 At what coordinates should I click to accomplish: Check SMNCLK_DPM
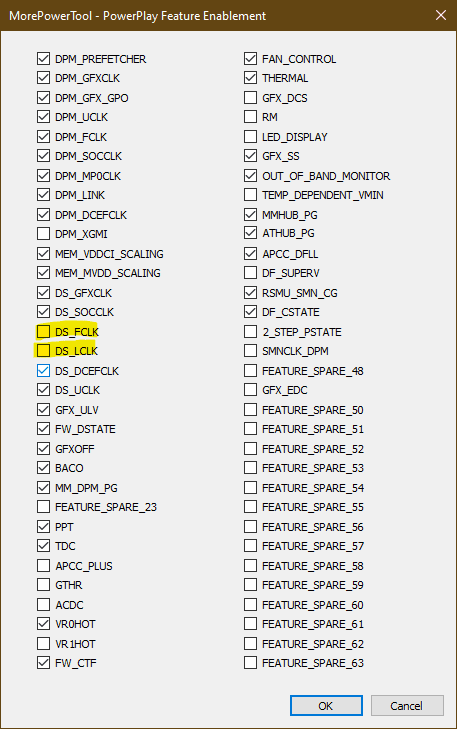(250, 351)
